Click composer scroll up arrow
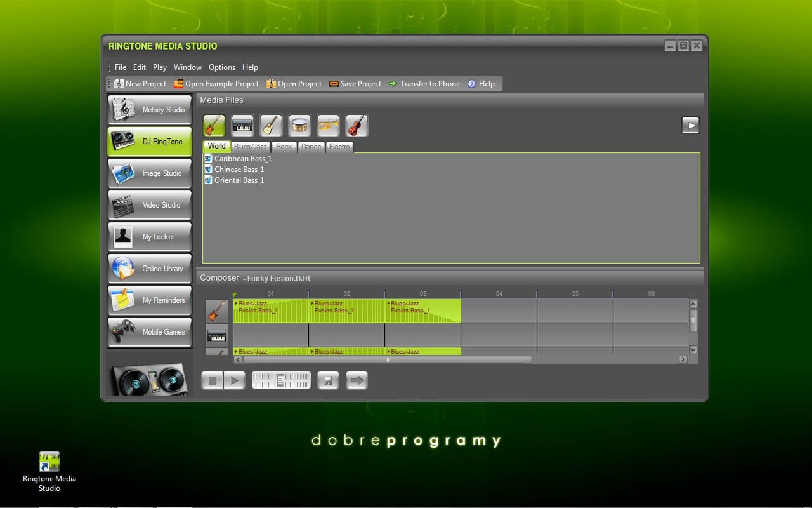812x508 pixels. tap(693, 304)
